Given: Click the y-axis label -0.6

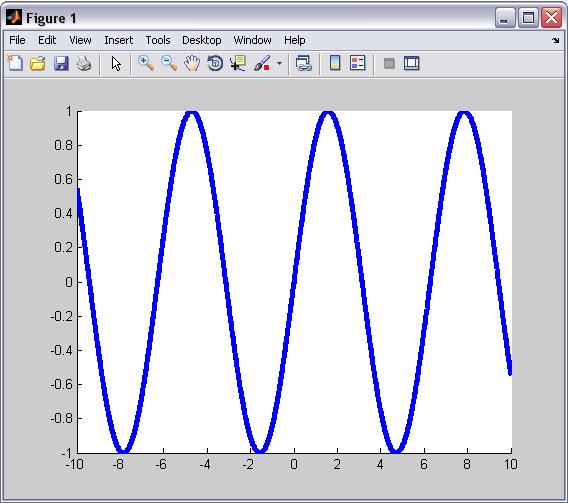Looking at the screenshot, I should pos(61,384).
